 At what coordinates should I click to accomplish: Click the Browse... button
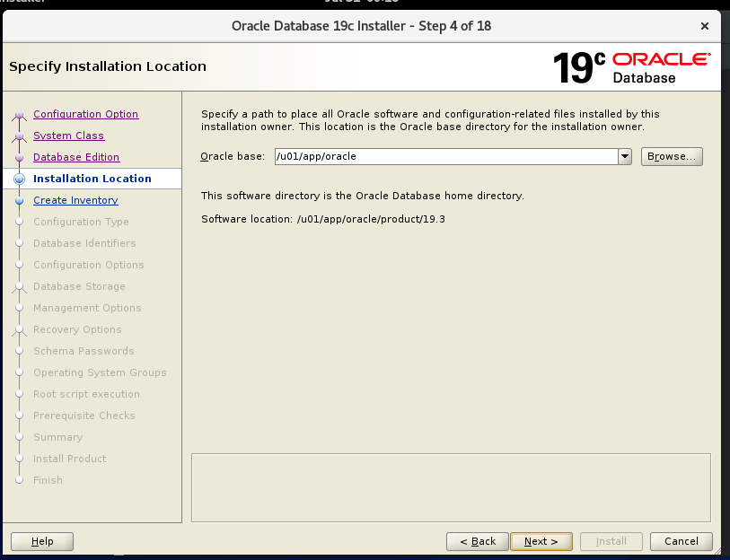(672, 156)
